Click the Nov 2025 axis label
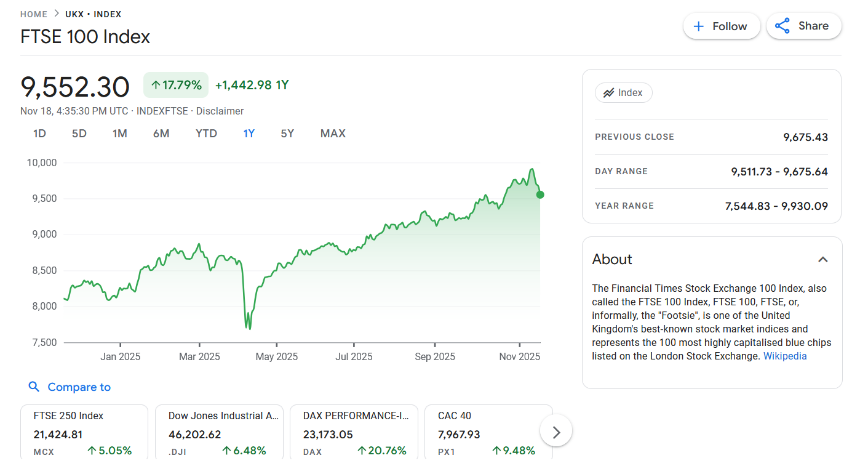The image size is (868, 474). tap(520, 356)
